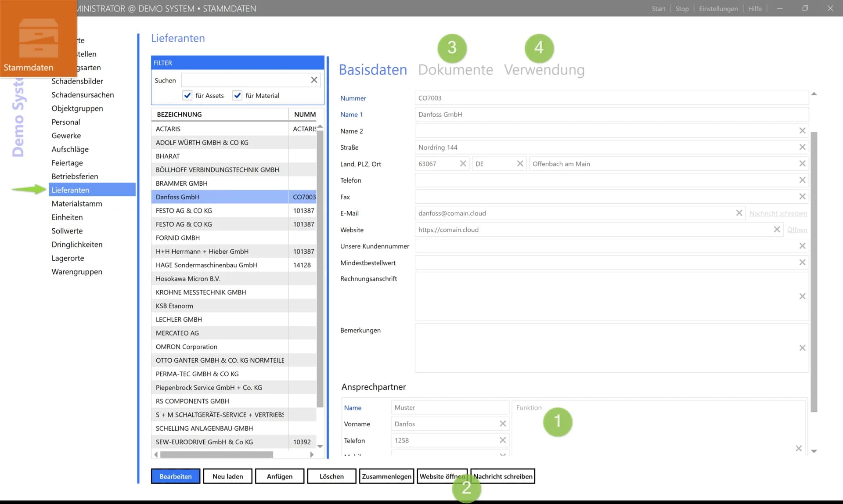Click the supplier list horizontal scrollbar
The height and width of the screenshot is (504, 843).
(x=217, y=454)
